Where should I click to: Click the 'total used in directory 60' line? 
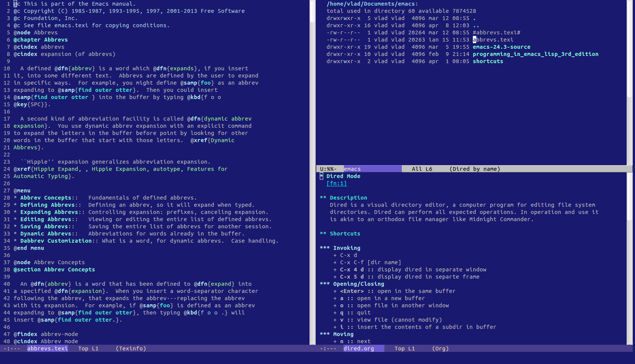[x=401, y=11]
